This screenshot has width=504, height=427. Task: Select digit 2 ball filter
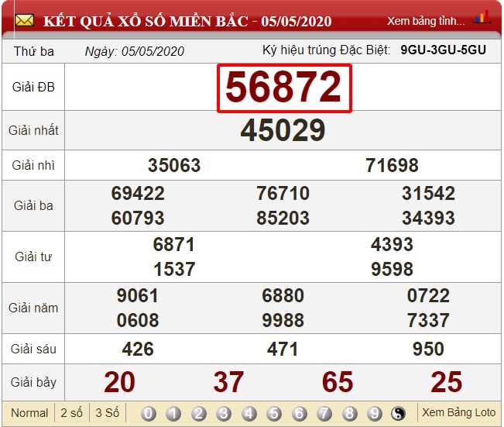199,413
